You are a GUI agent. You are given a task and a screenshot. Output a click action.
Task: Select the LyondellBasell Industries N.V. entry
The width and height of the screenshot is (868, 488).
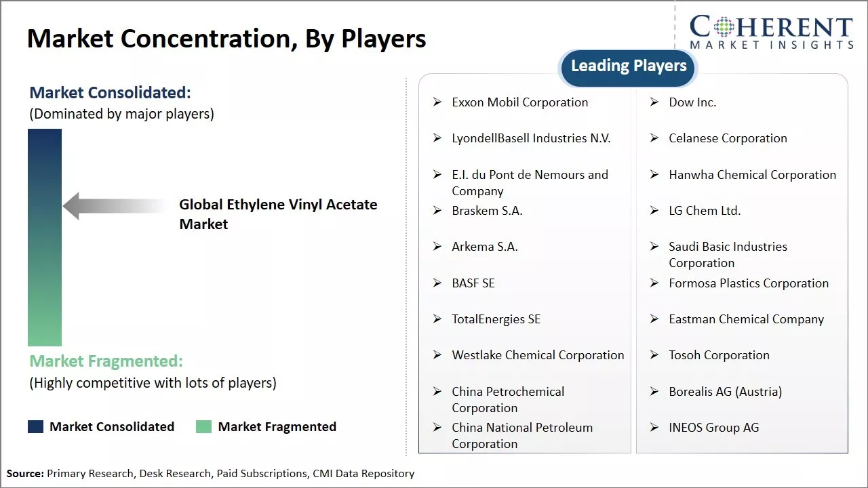click(x=531, y=138)
